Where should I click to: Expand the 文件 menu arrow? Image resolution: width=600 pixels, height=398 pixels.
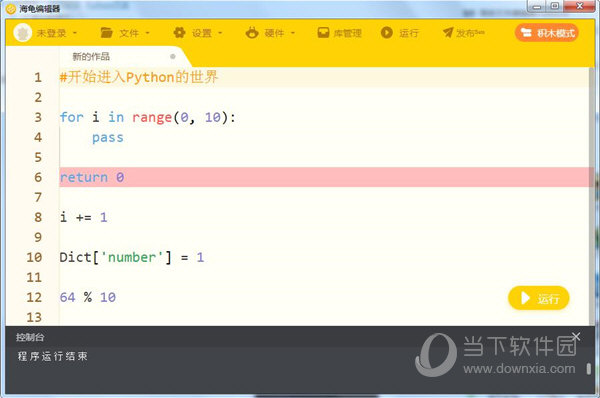pos(147,33)
